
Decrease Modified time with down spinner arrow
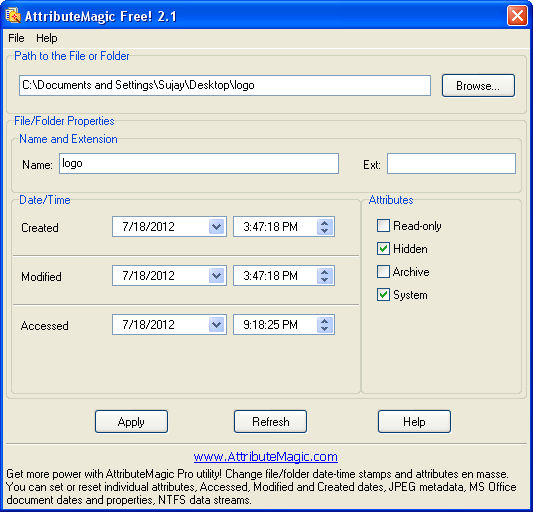[325, 280]
